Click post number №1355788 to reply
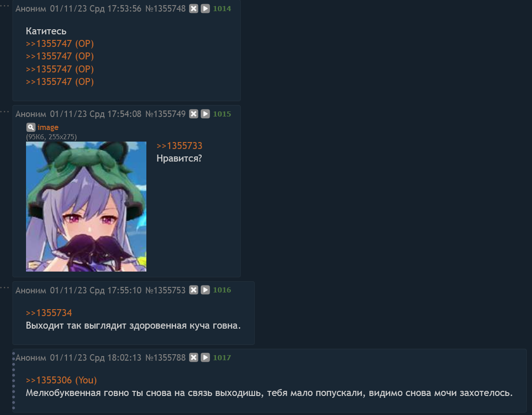This screenshot has height=415, width=532. click(165, 358)
